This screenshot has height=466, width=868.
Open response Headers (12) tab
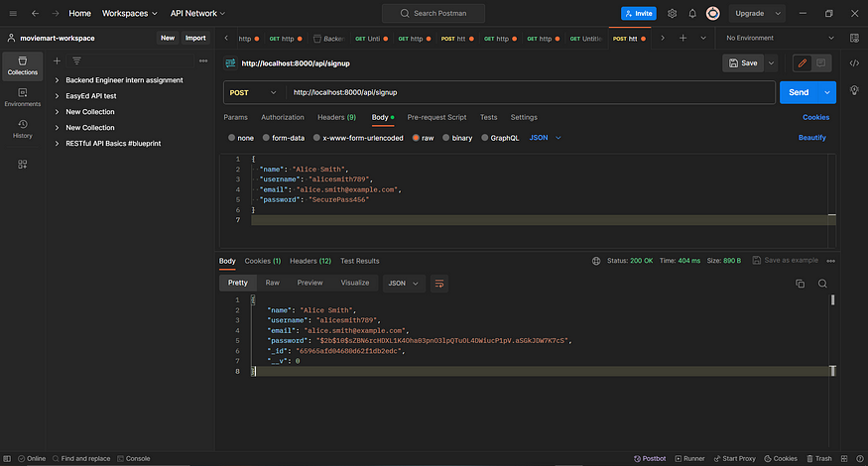tap(310, 261)
